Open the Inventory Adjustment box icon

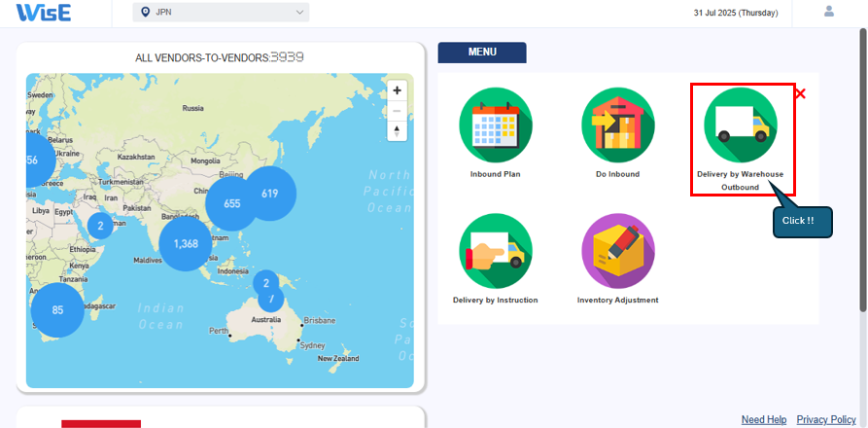pyautogui.click(x=618, y=250)
